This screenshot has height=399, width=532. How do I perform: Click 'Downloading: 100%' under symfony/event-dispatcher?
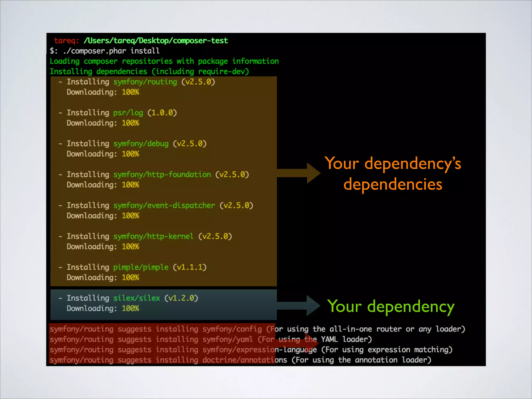tap(103, 216)
